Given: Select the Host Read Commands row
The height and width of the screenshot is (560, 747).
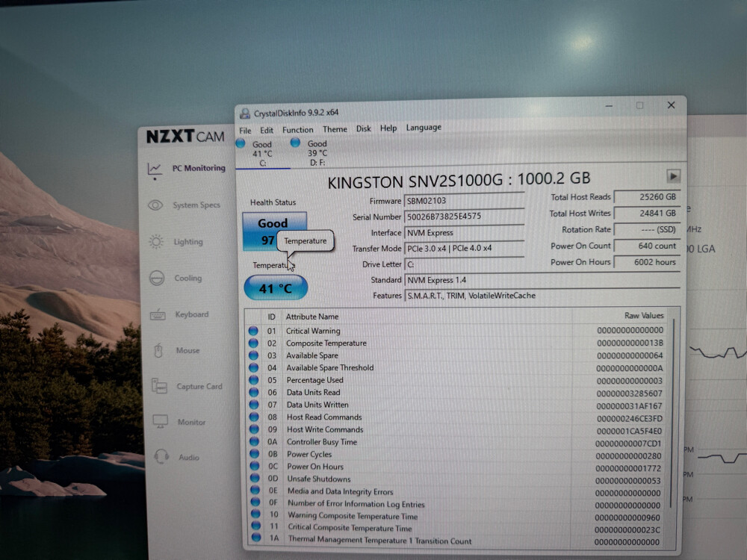Looking at the screenshot, I should (456, 417).
